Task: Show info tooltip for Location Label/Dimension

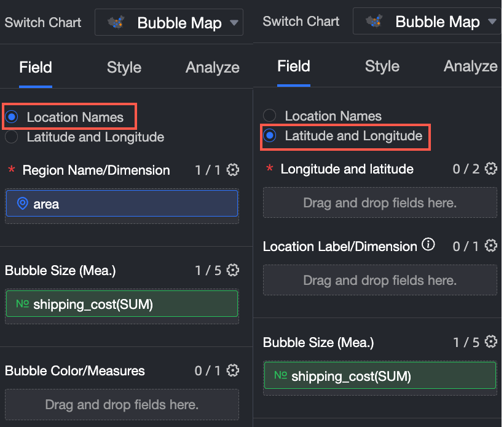Action: (x=428, y=245)
